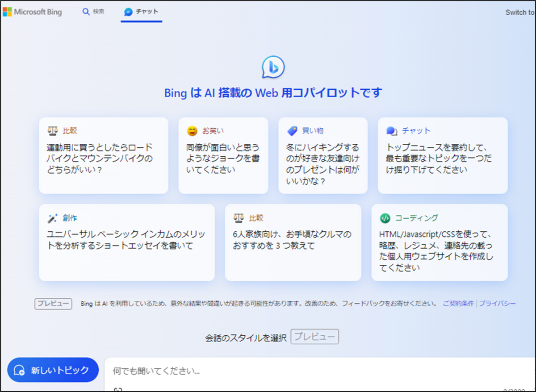Select the 6-person family car card
The image size is (536, 392).
click(293, 242)
